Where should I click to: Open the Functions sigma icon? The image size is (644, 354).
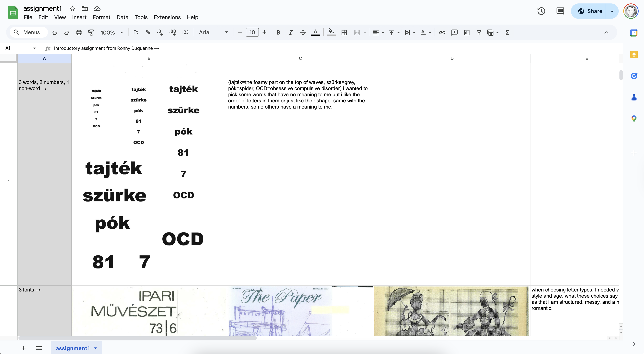507,32
